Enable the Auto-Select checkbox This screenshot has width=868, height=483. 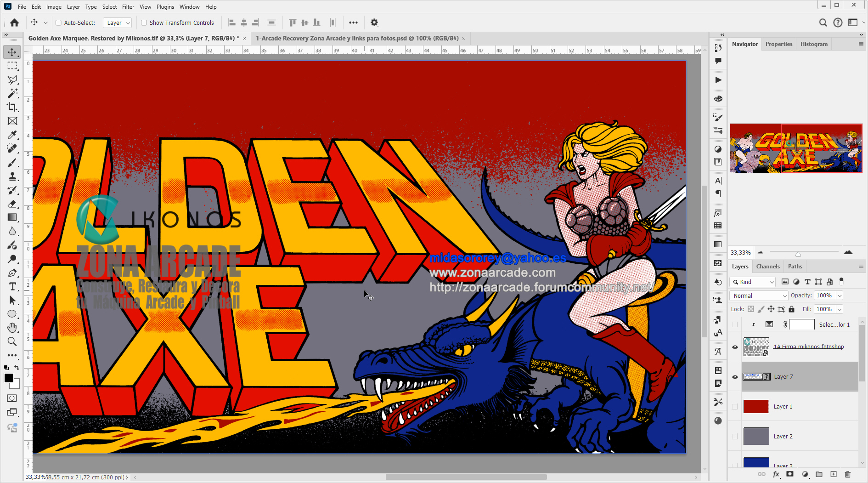[58, 23]
